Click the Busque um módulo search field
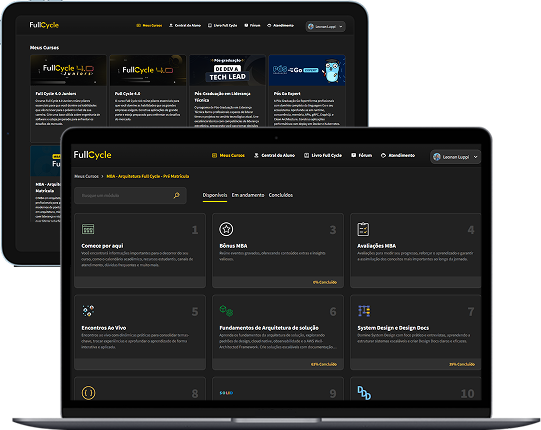The height and width of the screenshot is (430, 541). (x=130, y=195)
